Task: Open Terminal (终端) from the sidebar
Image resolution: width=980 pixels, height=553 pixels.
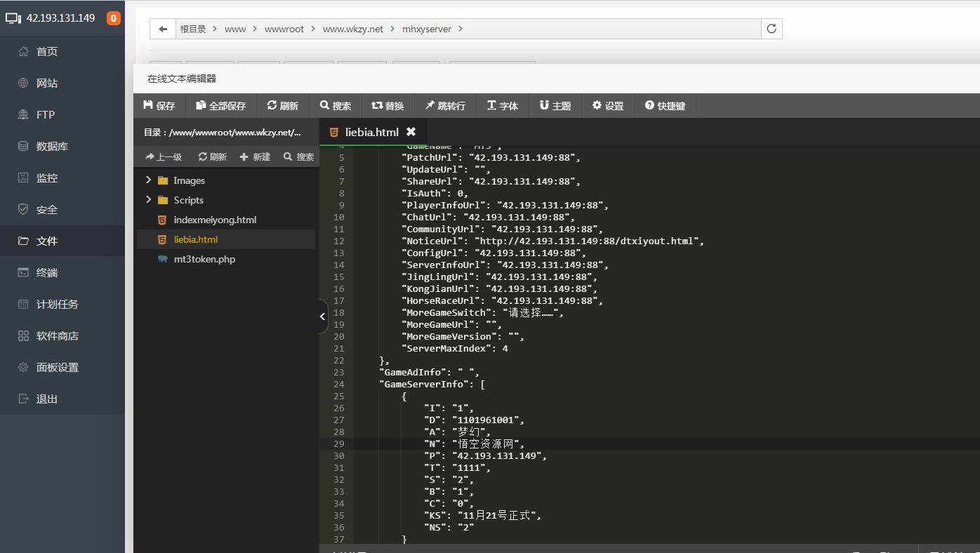Action: point(46,272)
